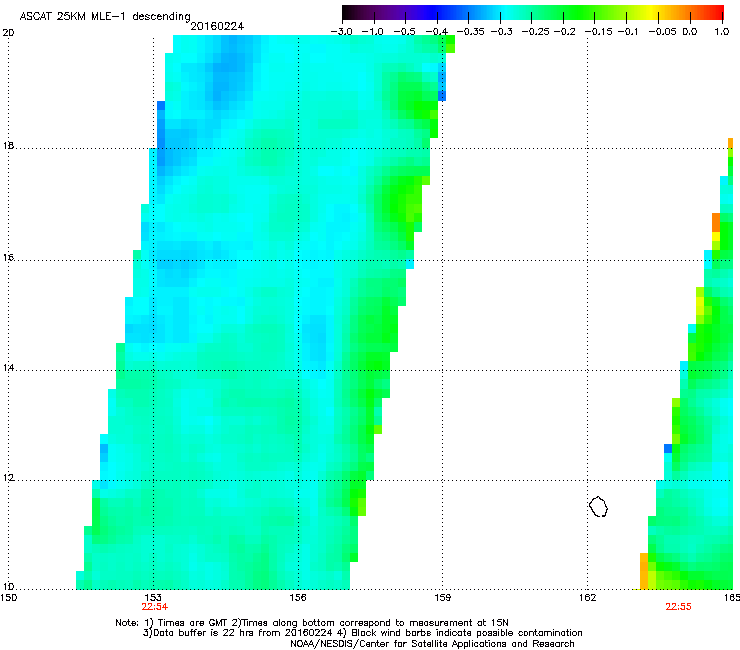
Task: Click the longitude axis label 162
Action: pos(588,598)
